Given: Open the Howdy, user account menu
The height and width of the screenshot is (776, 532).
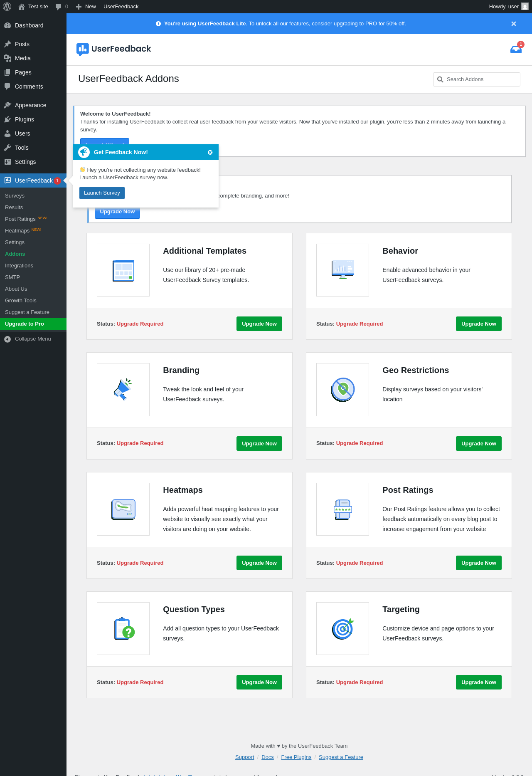Looking at the screenshot, I should click(509, 7).
